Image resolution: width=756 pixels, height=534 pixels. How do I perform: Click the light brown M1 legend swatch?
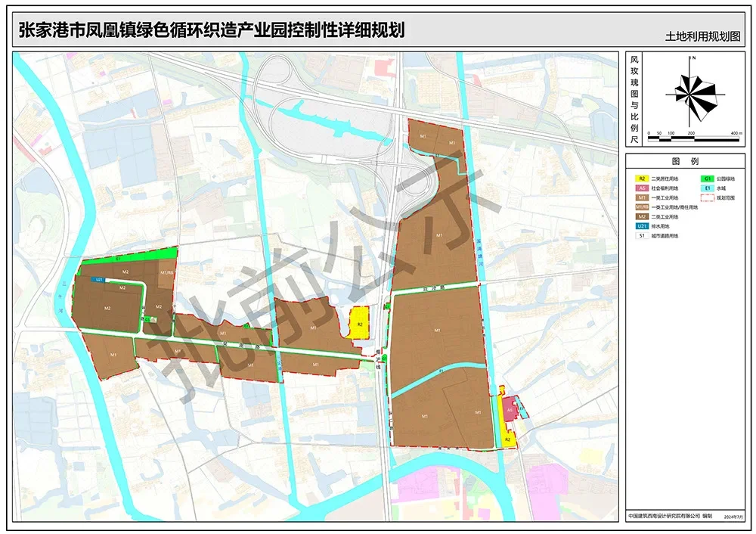pyautogui.click(x=642, y=197)
